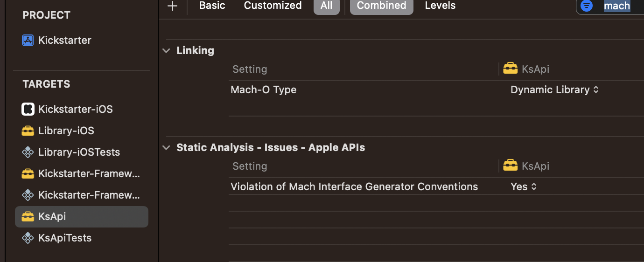Select the Library-iOSTests target

tap(79, 152)
